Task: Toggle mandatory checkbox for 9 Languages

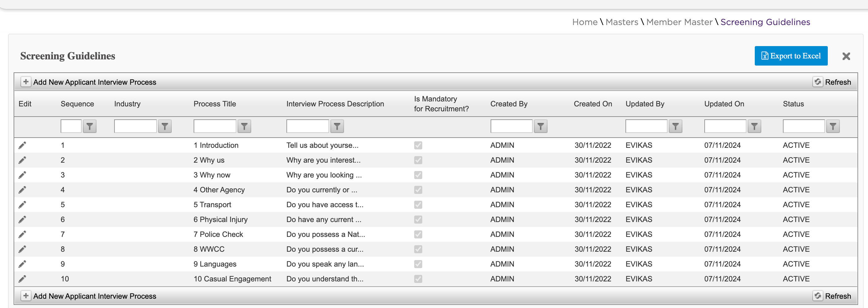Action: 418,264
